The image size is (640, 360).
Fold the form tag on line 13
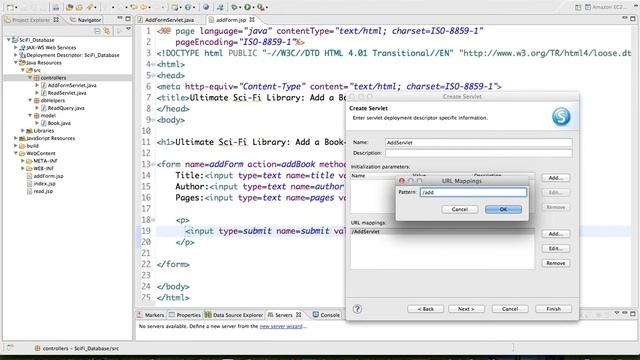[153, 164]
